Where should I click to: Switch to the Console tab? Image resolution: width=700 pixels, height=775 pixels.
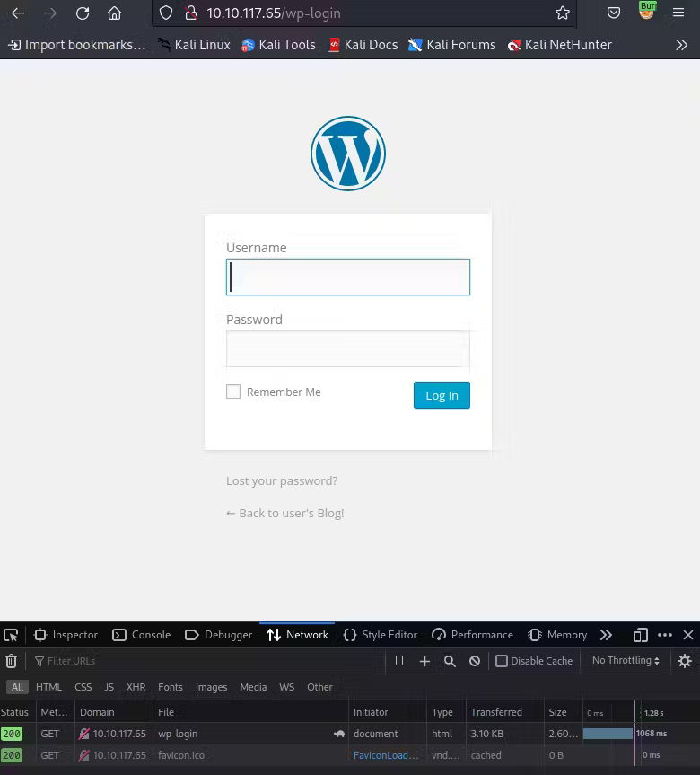click(141, 635)
